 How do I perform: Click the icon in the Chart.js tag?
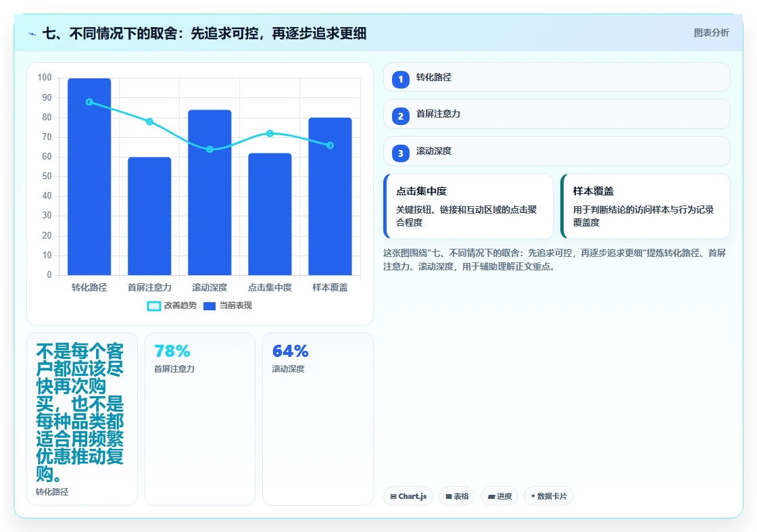click(393, 496)
